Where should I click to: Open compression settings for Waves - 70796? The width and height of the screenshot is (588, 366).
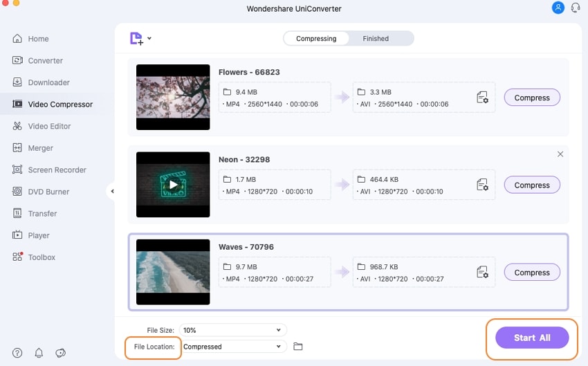[482, 272]
